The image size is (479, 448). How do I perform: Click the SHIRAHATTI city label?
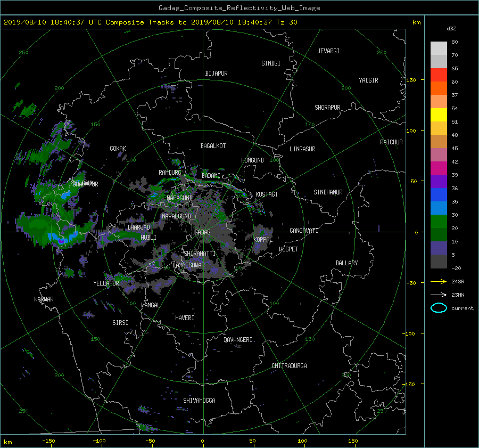click(200, 254)
